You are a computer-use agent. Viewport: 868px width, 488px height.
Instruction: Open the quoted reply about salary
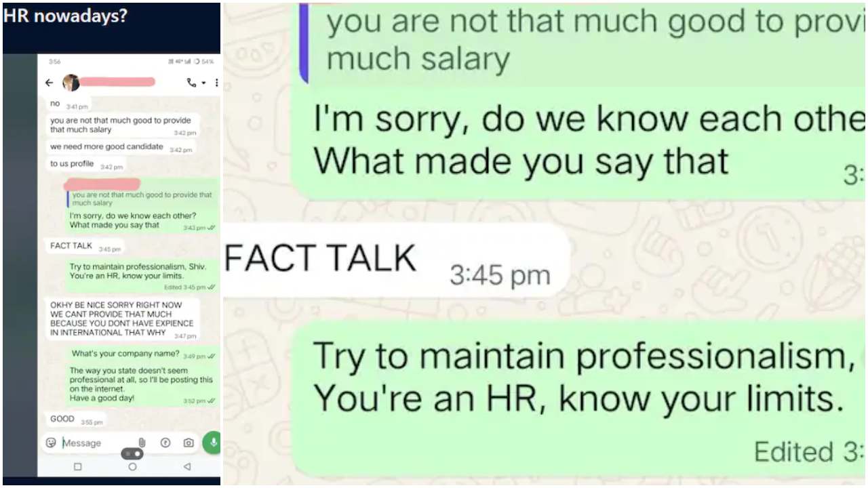coord(142,199)
